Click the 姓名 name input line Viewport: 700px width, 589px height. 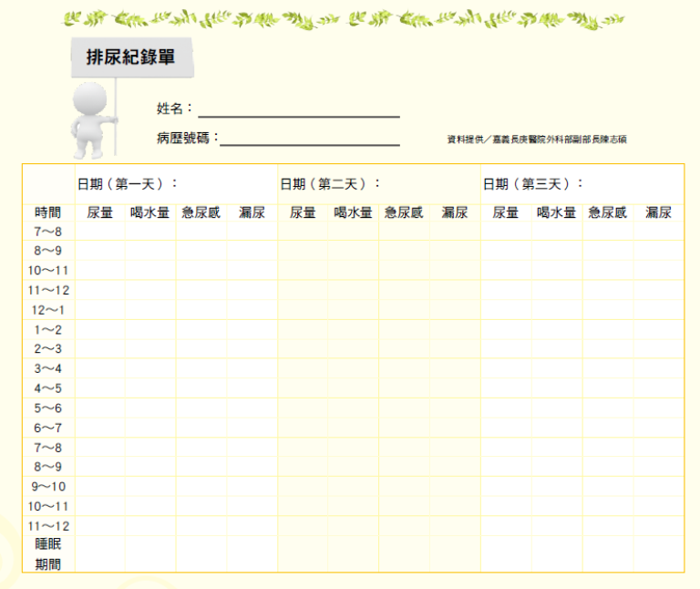pyautogui.click(x=299, y=110)
